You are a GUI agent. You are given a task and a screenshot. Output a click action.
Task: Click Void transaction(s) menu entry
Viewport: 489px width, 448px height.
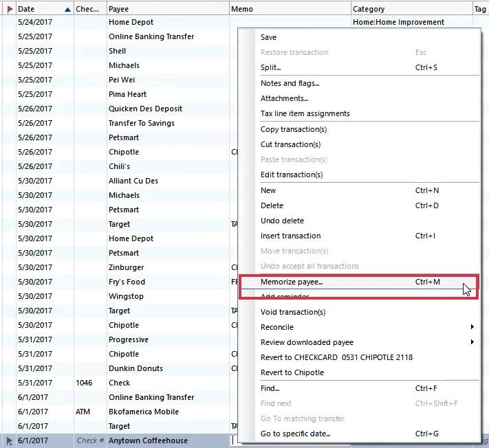[x=292, y=312]
